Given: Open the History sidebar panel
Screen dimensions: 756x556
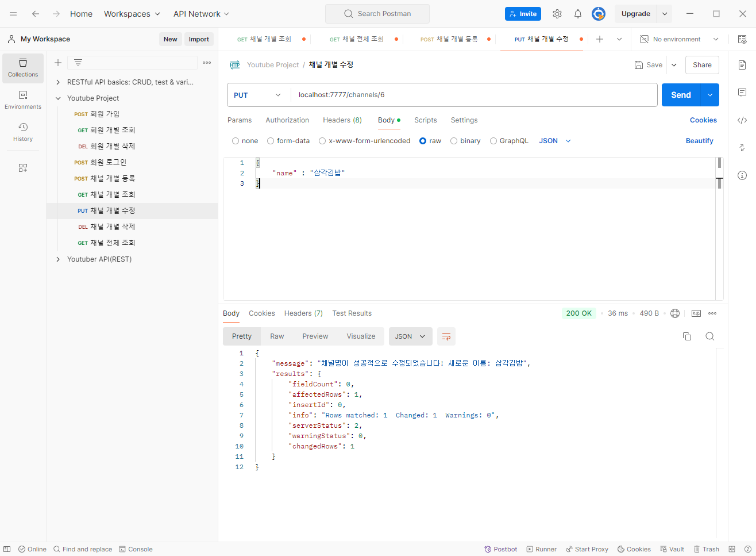Looking at the screenshot, I should coord(23,132).
